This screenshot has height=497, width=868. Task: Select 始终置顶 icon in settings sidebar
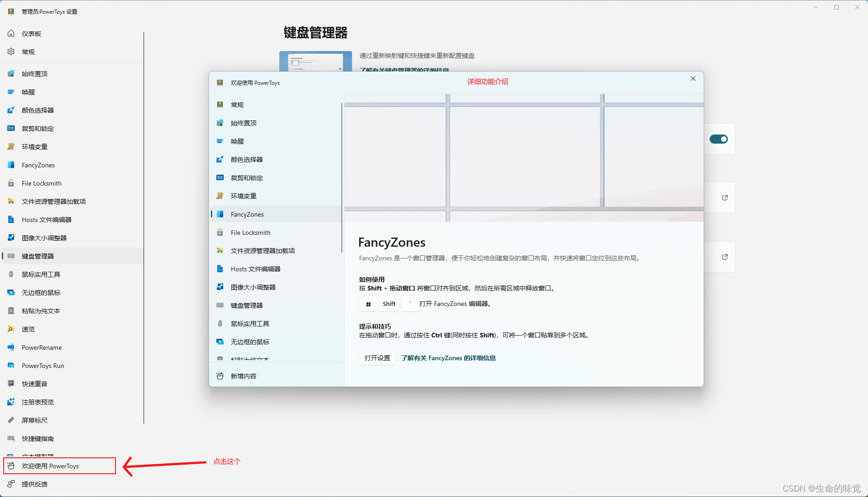tap(11, 73)
